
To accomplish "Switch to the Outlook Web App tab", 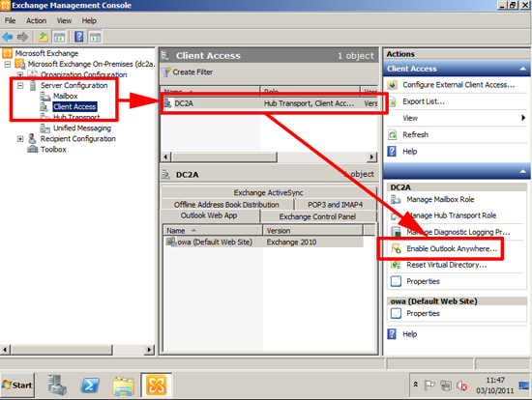I will point(209,215).
